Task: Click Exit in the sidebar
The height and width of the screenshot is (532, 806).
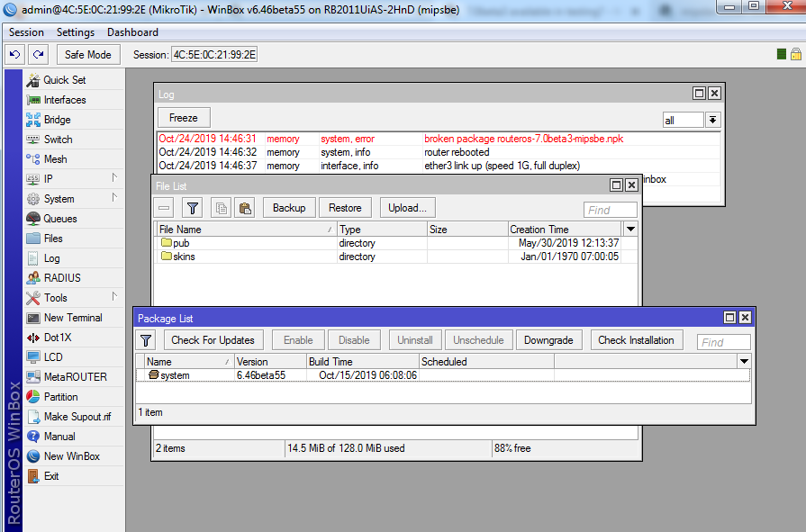Action: click(x=75, y=476)
